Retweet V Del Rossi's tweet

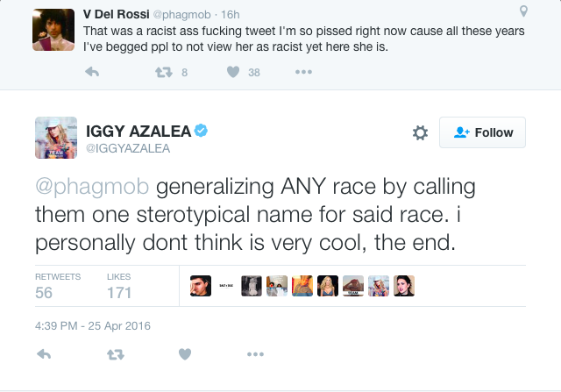161,73
